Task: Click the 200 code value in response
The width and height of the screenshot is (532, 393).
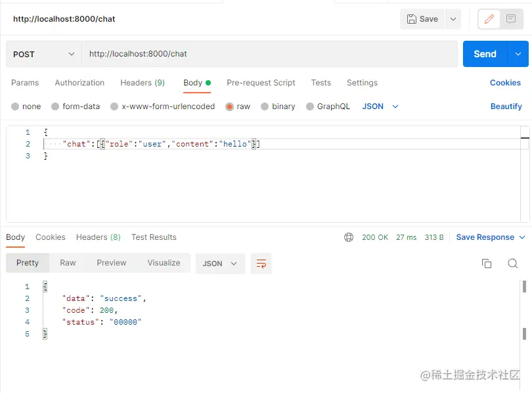Action: (x=106, y=311)
